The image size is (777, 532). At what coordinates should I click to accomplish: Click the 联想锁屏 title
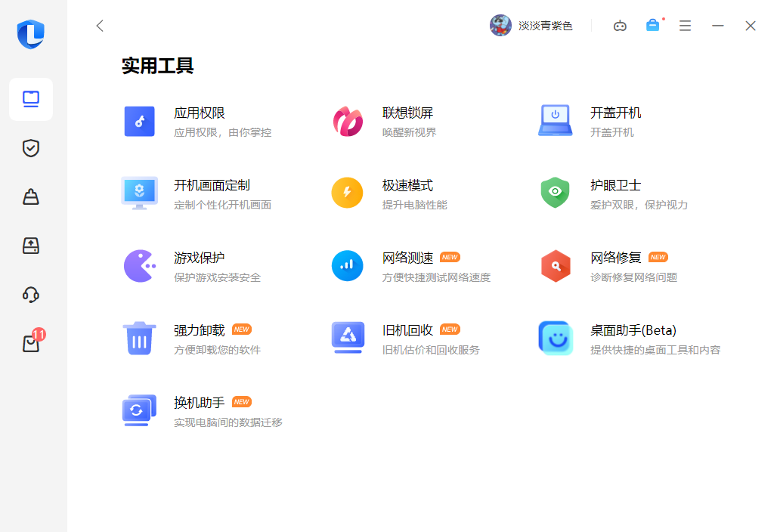pos(408,113)
